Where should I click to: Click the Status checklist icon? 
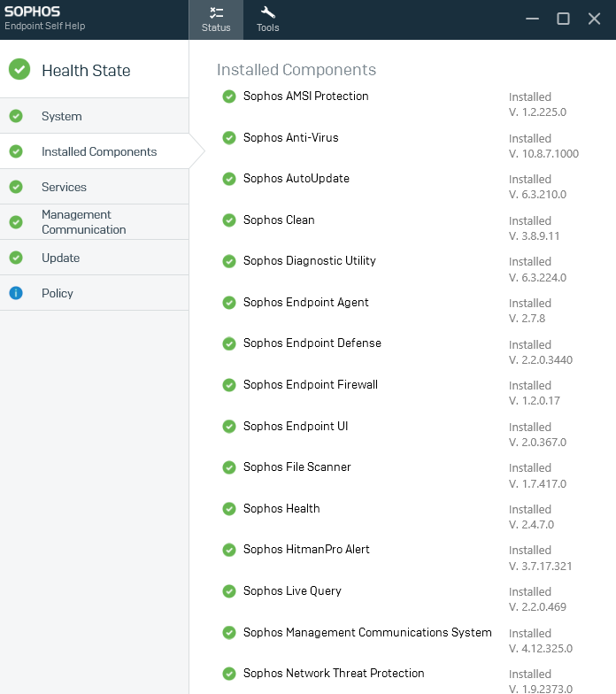216,12
